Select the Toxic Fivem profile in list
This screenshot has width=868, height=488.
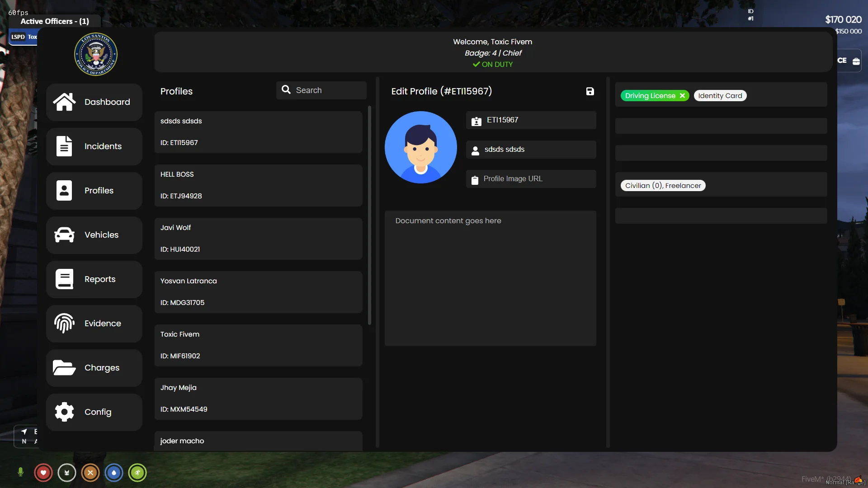point(258,345)
